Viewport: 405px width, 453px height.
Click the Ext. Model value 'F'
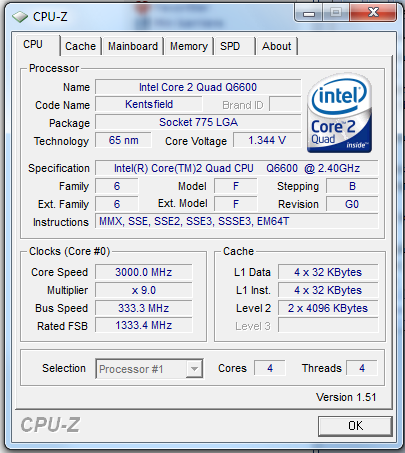(236, 204)
